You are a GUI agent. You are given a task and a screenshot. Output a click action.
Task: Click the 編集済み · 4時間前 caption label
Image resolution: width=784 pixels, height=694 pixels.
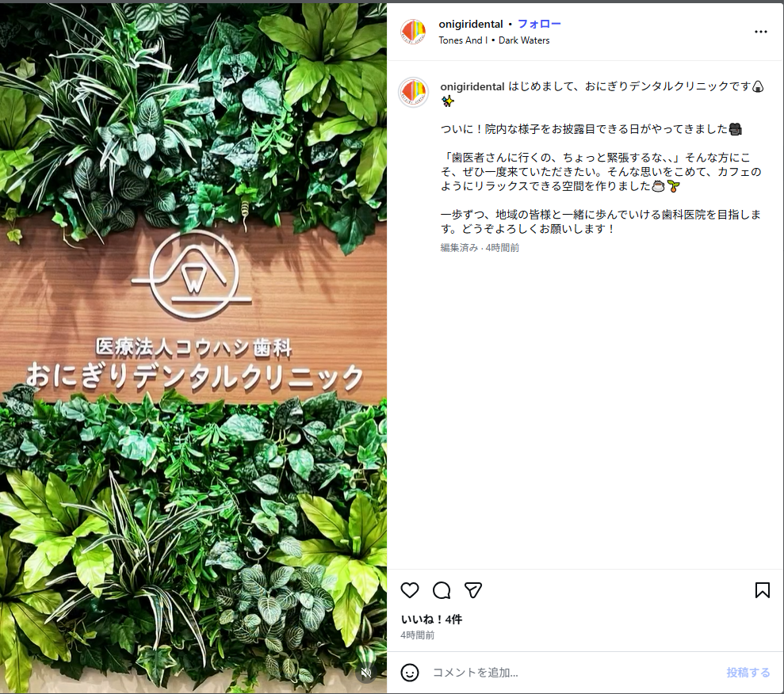[x=480, y=247]
